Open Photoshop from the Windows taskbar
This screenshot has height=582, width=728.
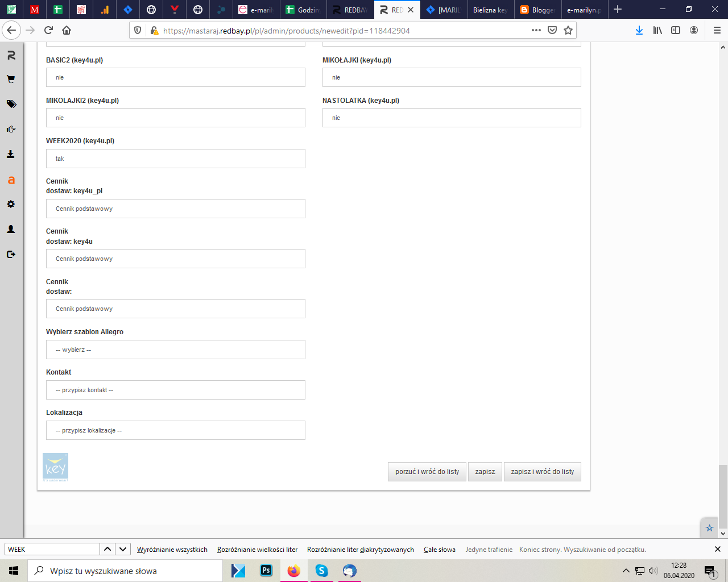[266, 571]
